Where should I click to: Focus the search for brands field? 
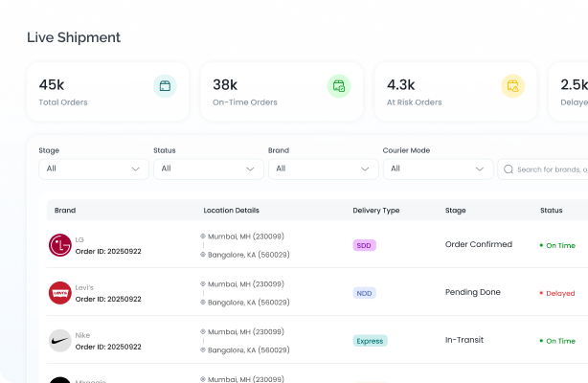[x=543, y=169]
